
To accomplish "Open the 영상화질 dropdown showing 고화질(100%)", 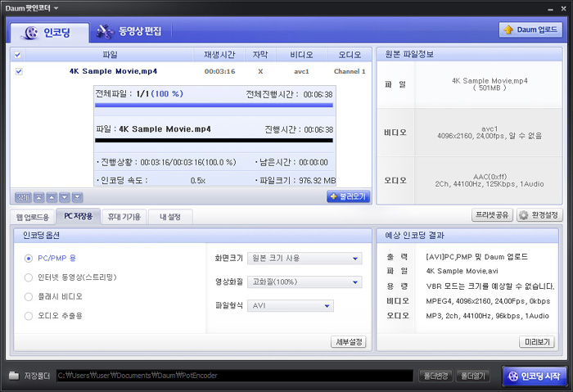I will click(x=305, y=282).
